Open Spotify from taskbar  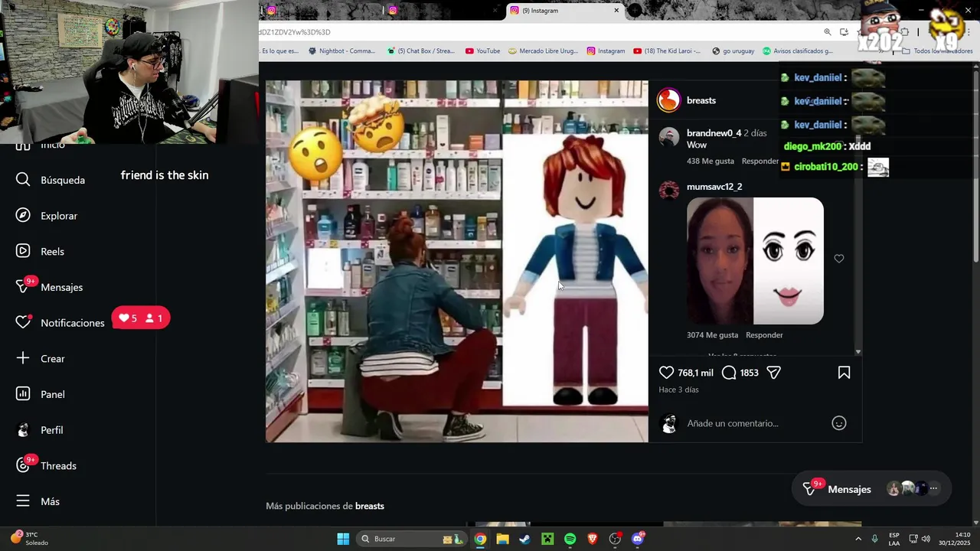point(570,539)
